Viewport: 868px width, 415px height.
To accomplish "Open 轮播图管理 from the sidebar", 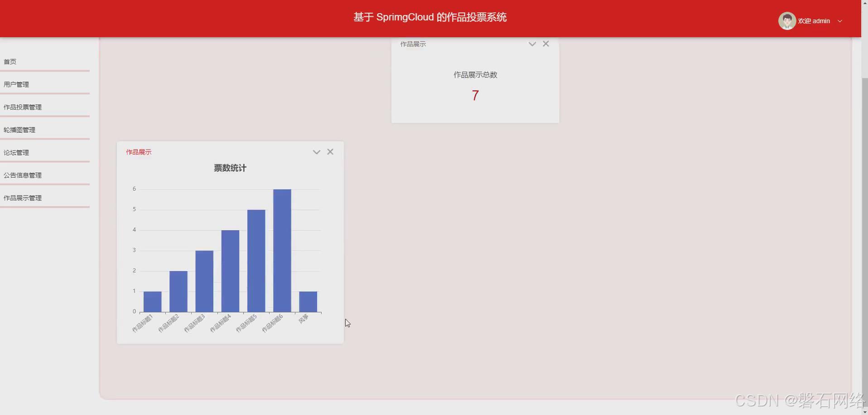I will [19, 130].
